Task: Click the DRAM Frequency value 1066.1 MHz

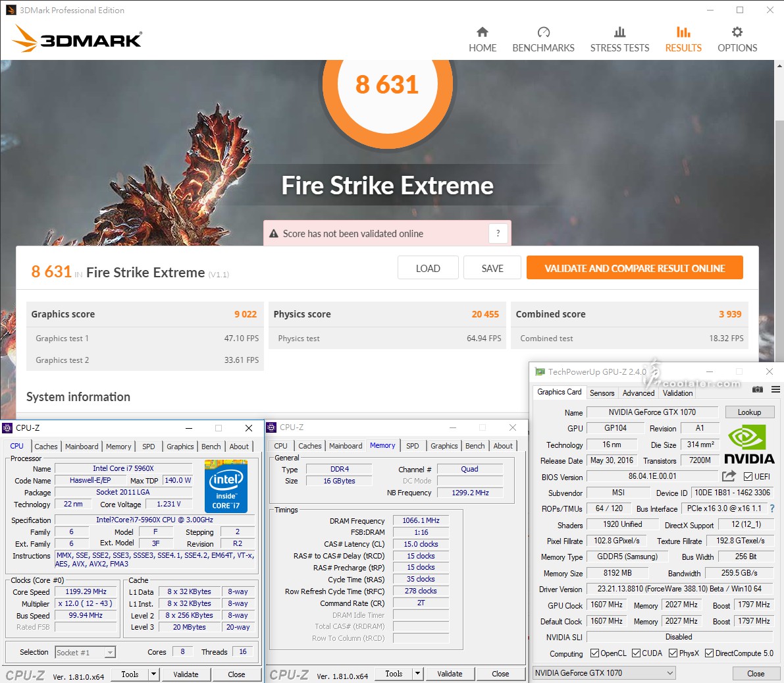Action: coord(421,520)
